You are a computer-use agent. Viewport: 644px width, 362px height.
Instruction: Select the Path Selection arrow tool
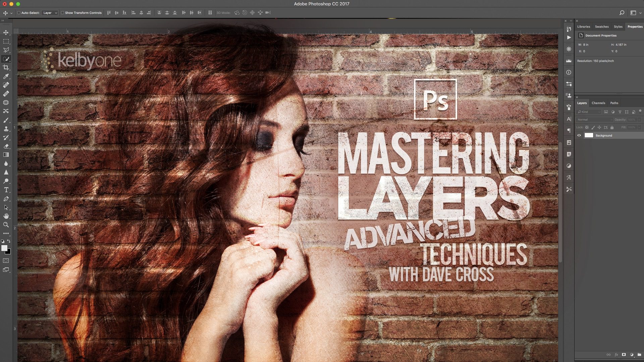click(6, 207)
